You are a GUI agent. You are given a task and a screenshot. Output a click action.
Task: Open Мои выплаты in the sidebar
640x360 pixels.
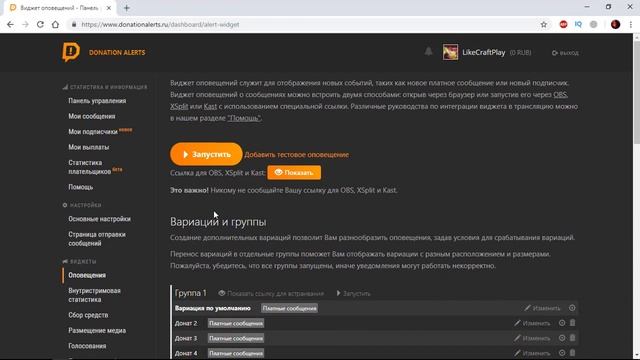tap(89, 147)
